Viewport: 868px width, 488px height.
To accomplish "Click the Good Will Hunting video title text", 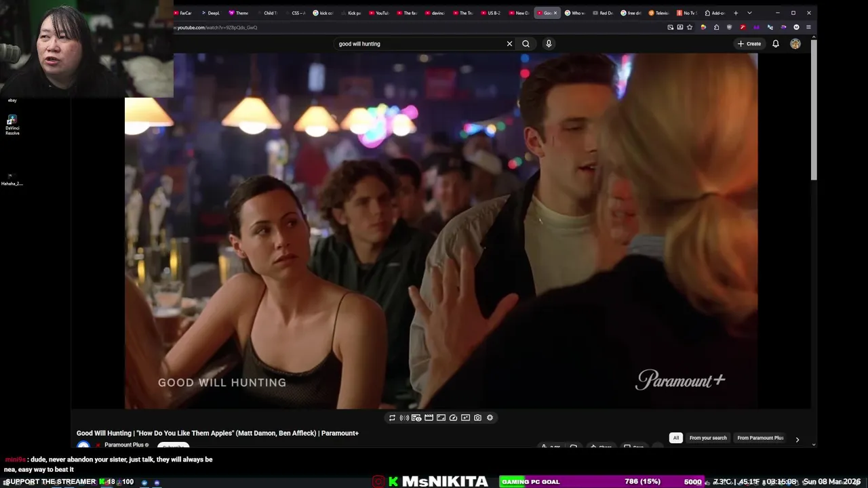I will [218, 433].
